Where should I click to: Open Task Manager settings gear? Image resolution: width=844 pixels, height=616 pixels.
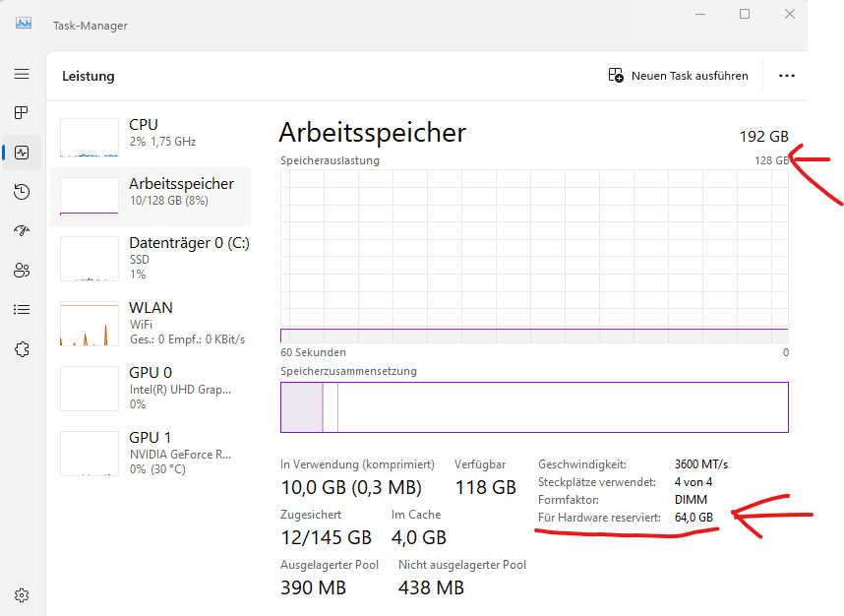coord(22,595)
